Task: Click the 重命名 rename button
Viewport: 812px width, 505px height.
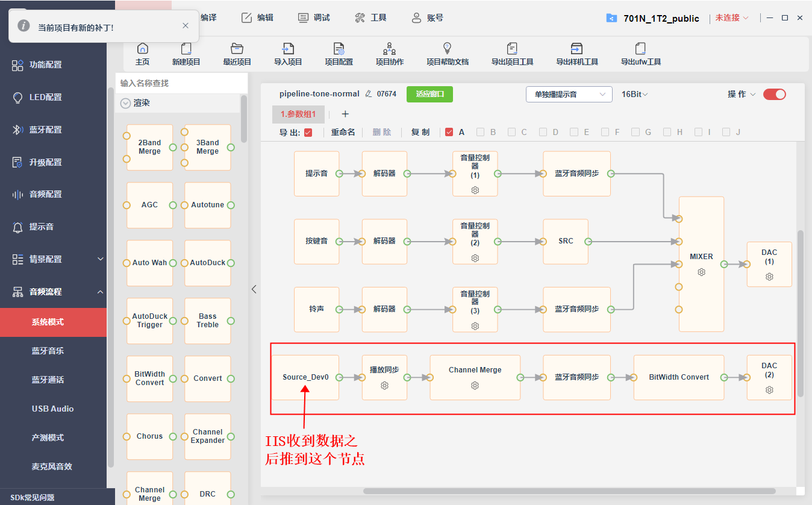Action: [343, 132]
